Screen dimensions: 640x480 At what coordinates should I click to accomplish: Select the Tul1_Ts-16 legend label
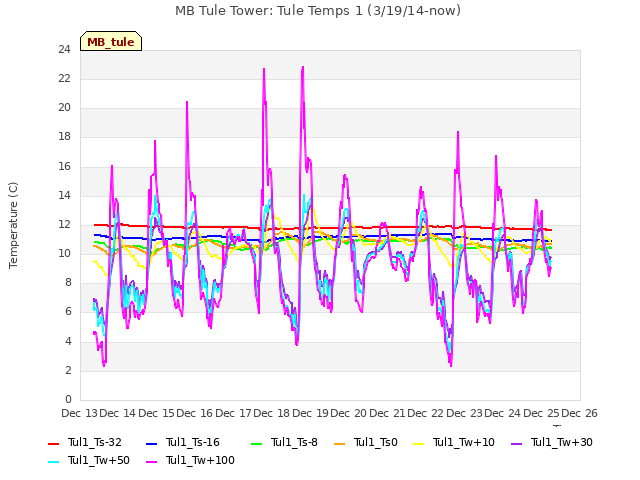tap(193, 442)
